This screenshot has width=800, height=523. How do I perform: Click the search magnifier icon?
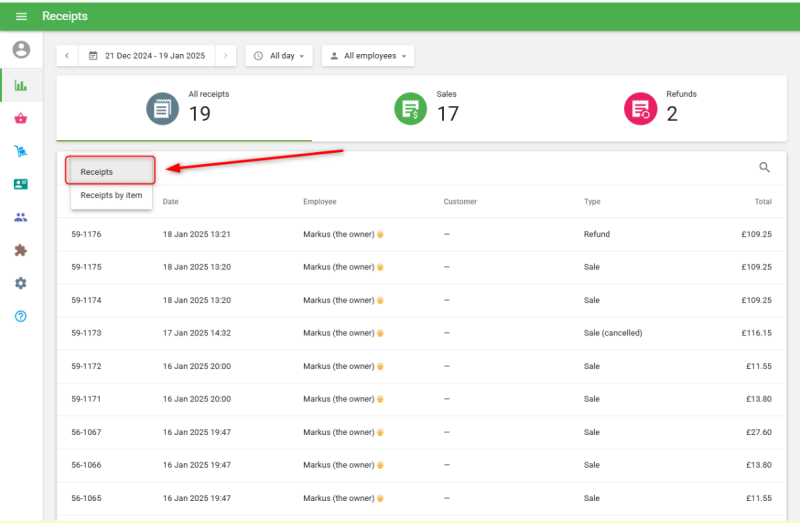pyautogui.click(x=765, y=168)
